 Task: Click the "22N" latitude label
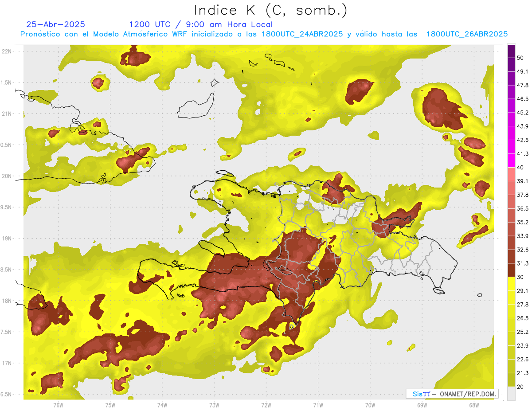[x=7, y=51]
